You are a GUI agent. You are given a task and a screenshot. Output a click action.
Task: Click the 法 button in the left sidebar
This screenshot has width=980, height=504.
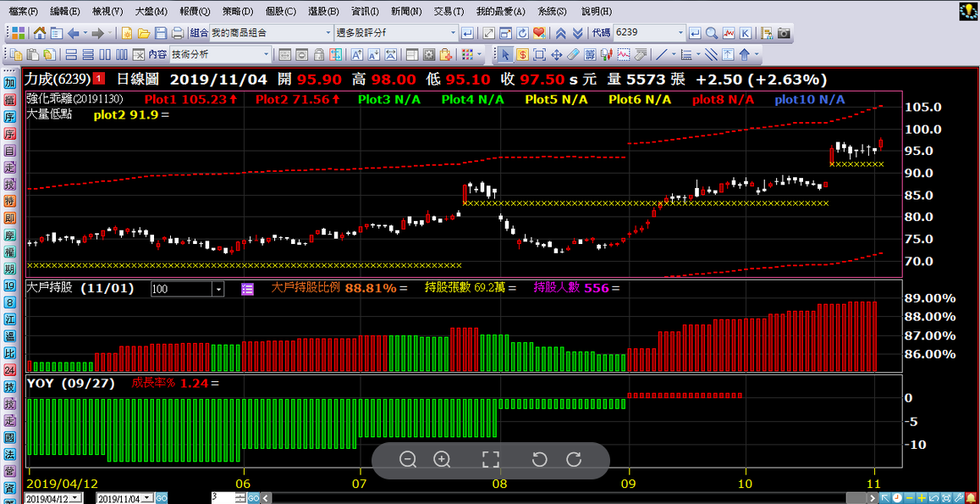point(8,455)
